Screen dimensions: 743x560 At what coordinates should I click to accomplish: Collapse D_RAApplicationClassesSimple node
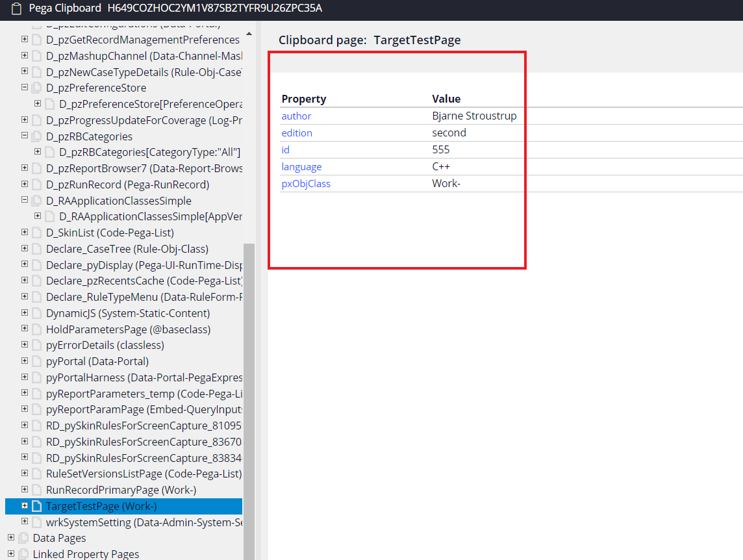click(x=25, y=200)
